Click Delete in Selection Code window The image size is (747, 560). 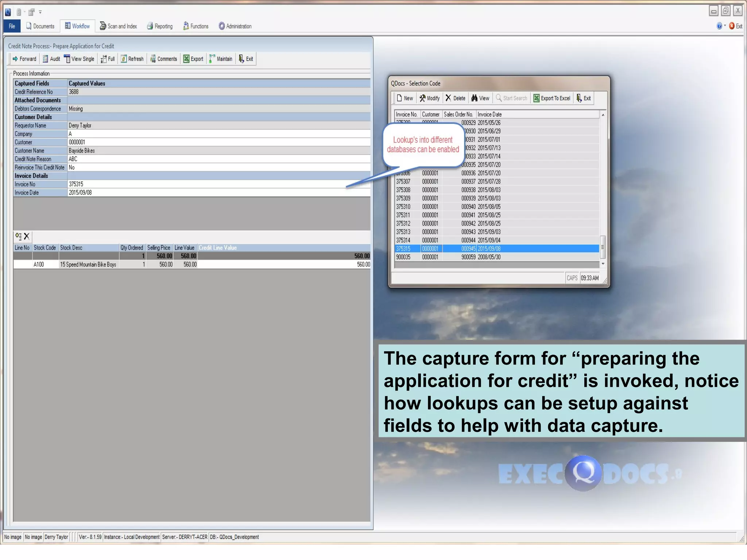456,98
